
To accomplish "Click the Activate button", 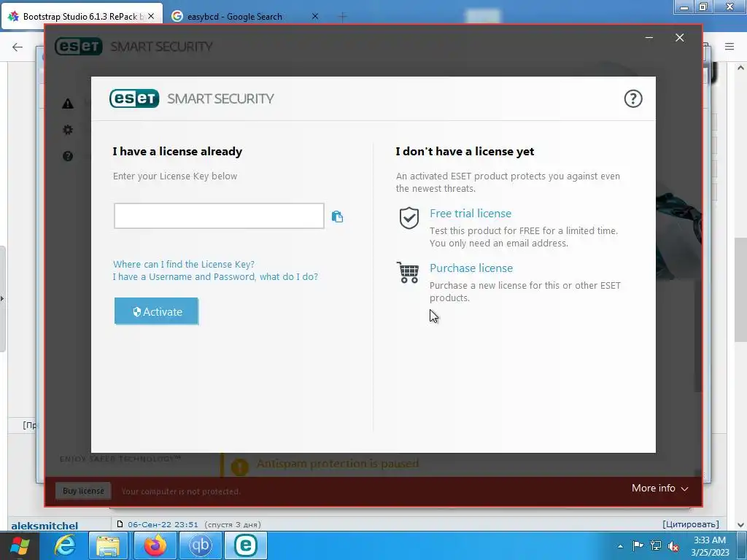I will tap(156, 311).
